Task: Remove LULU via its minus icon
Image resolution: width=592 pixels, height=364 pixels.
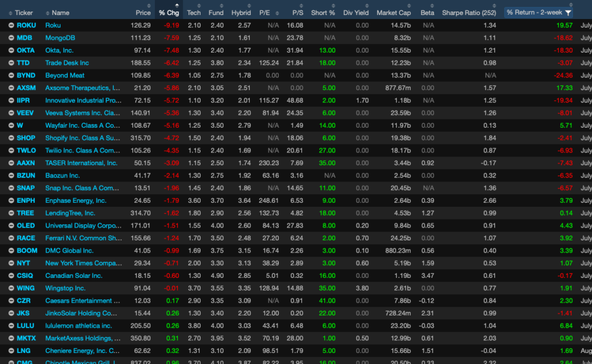Action: [12, 325]
